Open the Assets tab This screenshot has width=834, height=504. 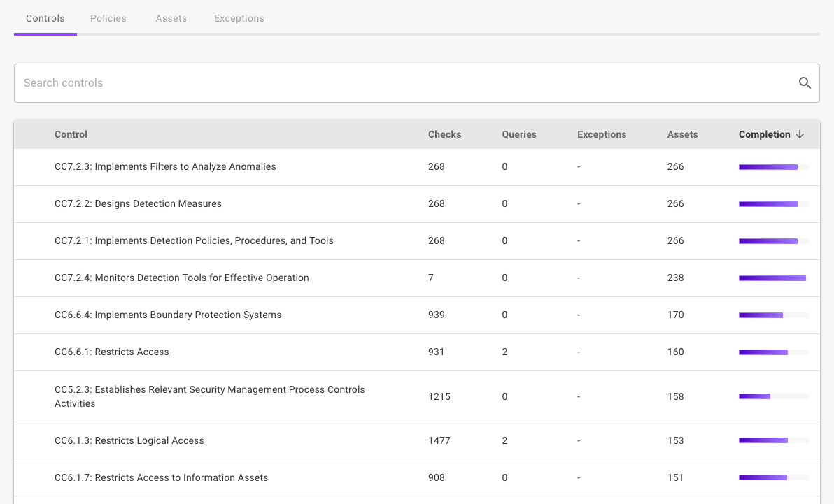[x=171, y=18]
